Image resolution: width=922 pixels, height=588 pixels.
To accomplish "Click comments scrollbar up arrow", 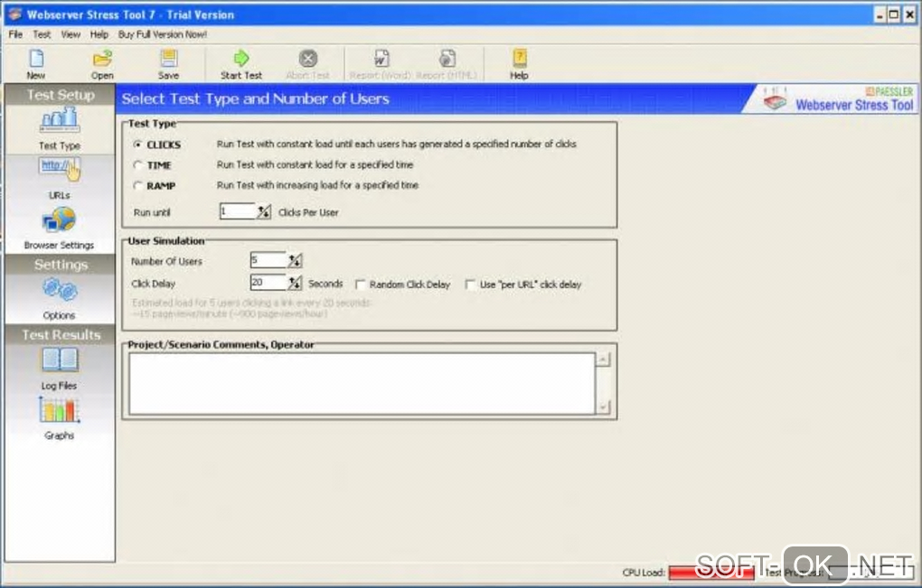I will pos(603,359).
